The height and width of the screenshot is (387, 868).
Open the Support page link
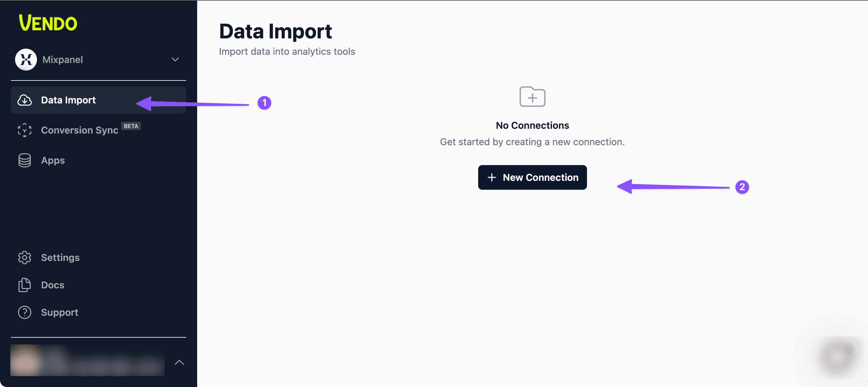pos(60,312)
